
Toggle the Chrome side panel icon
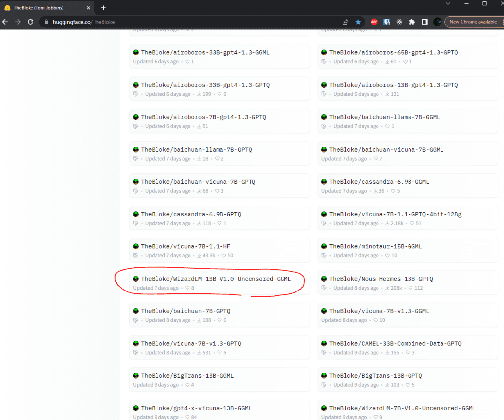point(425,22)
